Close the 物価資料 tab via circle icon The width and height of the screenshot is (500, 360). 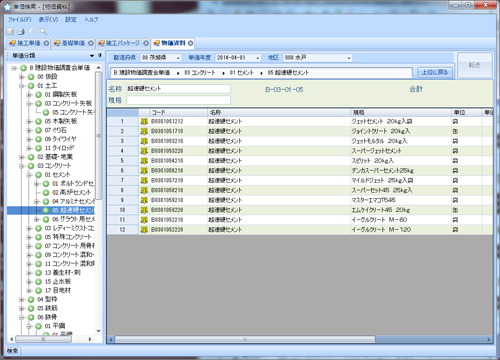pyautogui.click(x=190, y=43)
